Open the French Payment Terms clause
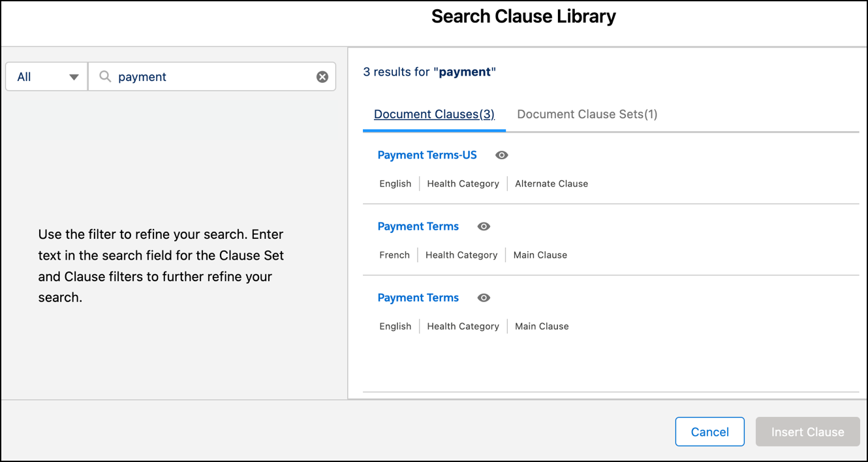Screen dimensions: 868x462 coord(418,226)
